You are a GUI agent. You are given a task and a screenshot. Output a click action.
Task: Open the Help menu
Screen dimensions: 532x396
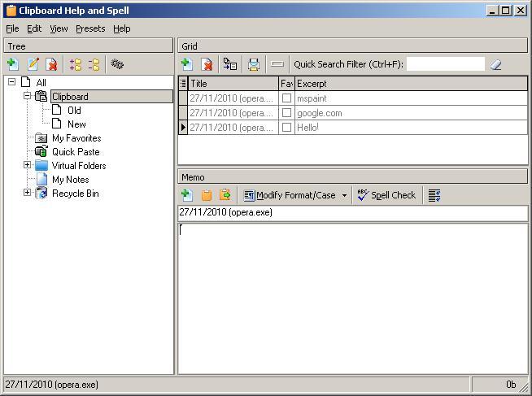pyautogui.click(x=122, y=28)
